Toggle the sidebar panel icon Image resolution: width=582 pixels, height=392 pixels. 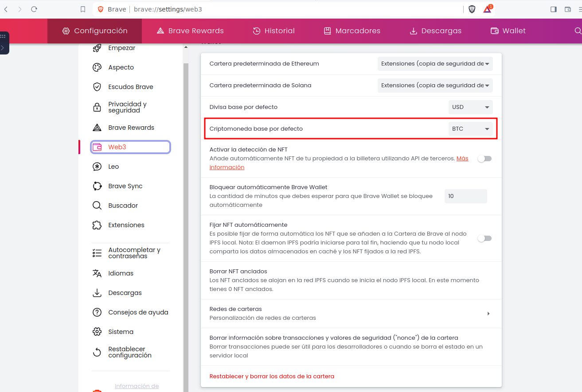[554, 9]
